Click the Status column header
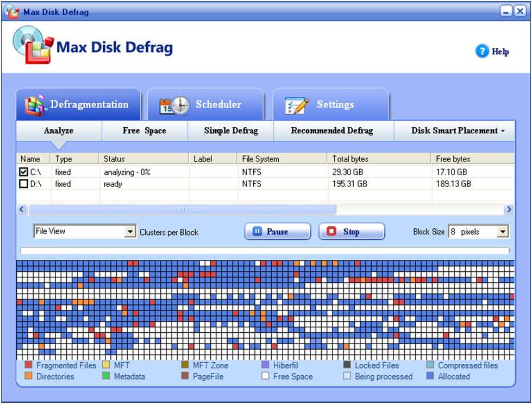The height and width of the screenshot is (404, 532). click(x=144, y=159)
